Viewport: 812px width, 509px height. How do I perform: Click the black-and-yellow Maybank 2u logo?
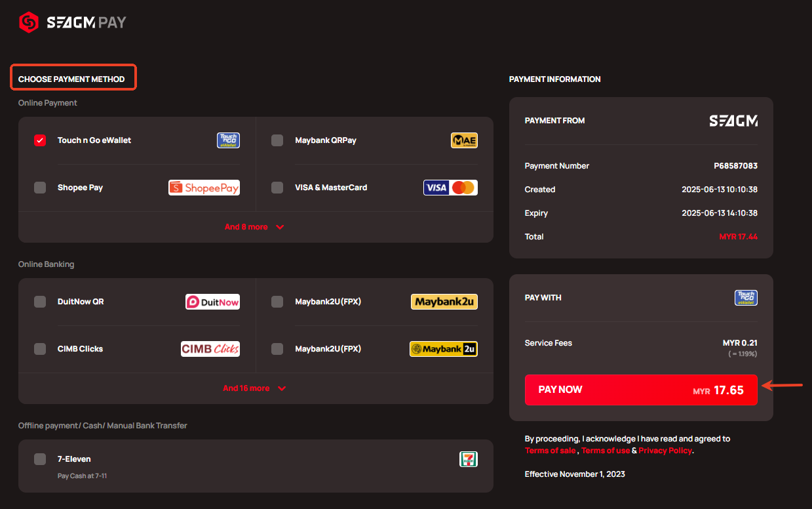444,349
